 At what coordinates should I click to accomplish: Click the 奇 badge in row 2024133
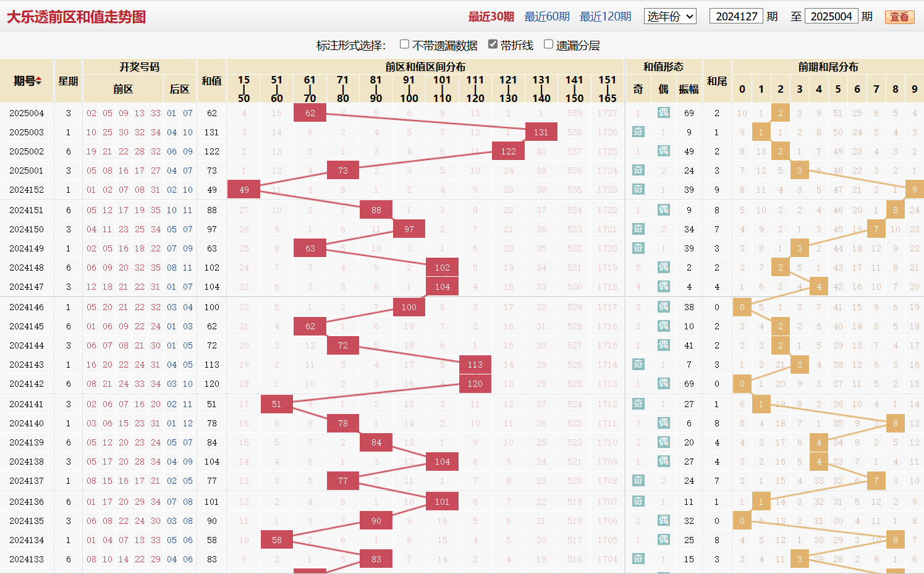click(x=638, y=559)
